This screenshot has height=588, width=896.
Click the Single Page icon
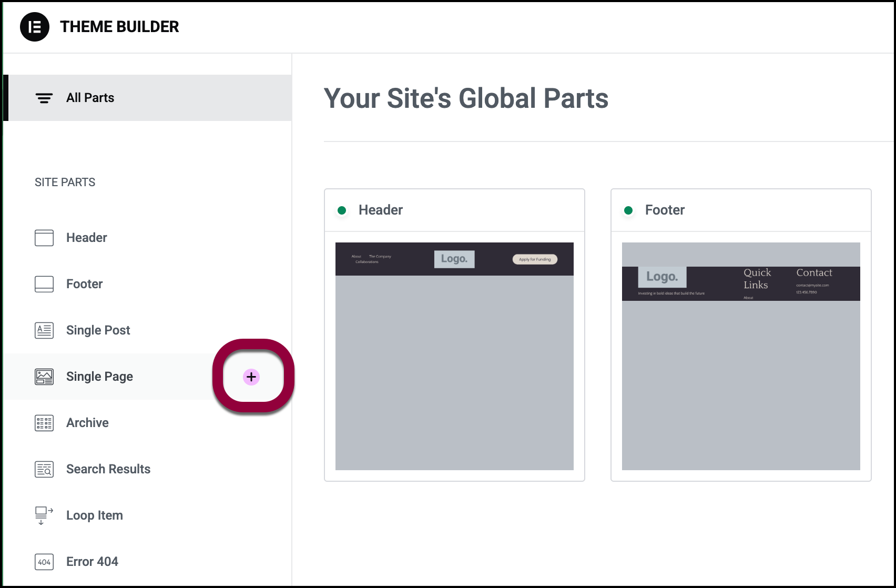(44, 377)
